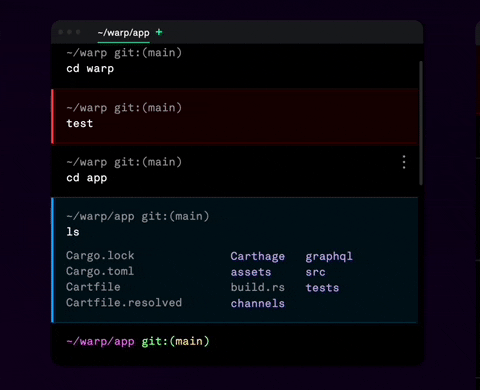Select the 'cd warp' command text
This screenshot has height=390, width=480.
click(90, 69)
